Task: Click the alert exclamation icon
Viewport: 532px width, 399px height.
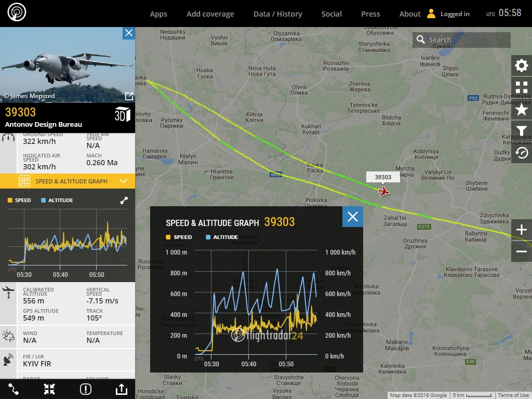Action: click(86, 389)
